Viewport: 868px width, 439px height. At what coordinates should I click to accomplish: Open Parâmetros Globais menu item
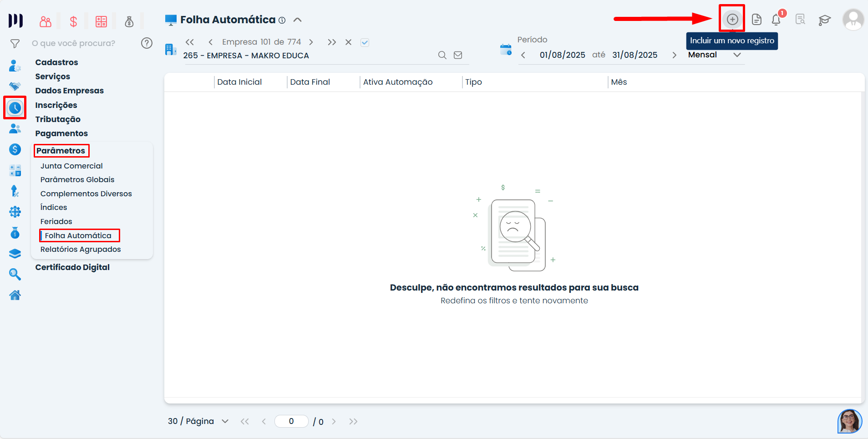coord(77,179)
